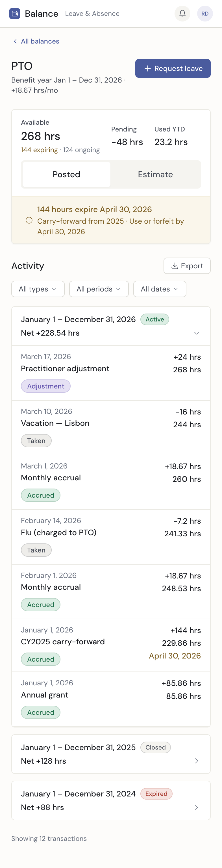Image resolution: width=222 pixels, height=868 pixels.
Task: Follow the All balances link
Action: [40, 41]
